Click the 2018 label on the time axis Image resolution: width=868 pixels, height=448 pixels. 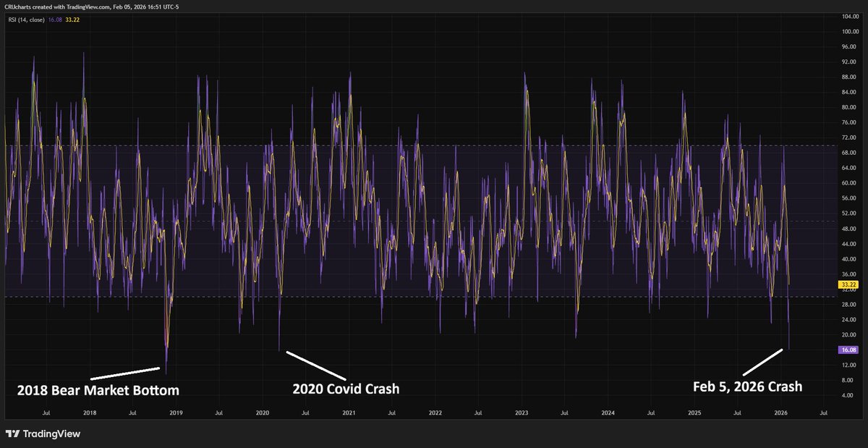[90, 413]
